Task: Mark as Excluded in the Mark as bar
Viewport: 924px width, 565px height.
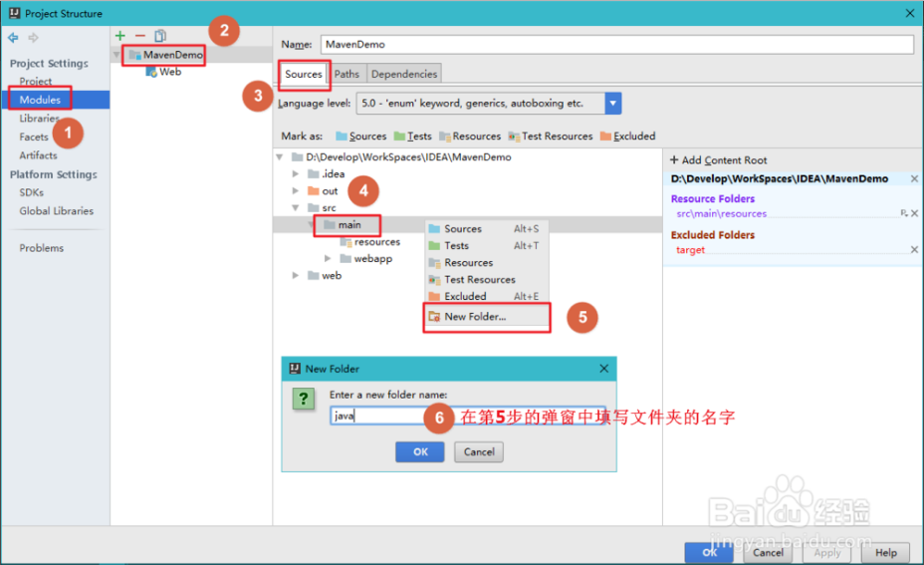Action: point(627,137)
